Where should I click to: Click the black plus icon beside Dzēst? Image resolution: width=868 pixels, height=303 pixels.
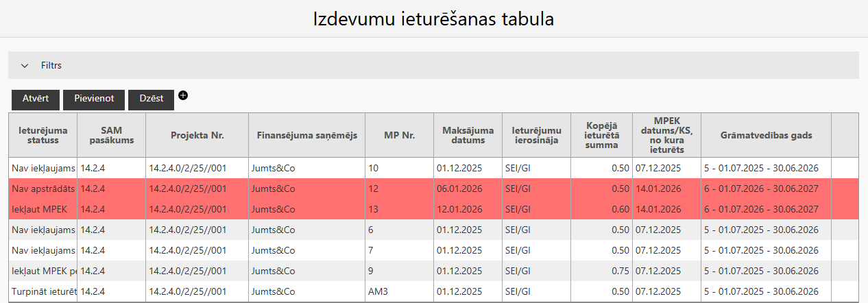tap(183, 95)
